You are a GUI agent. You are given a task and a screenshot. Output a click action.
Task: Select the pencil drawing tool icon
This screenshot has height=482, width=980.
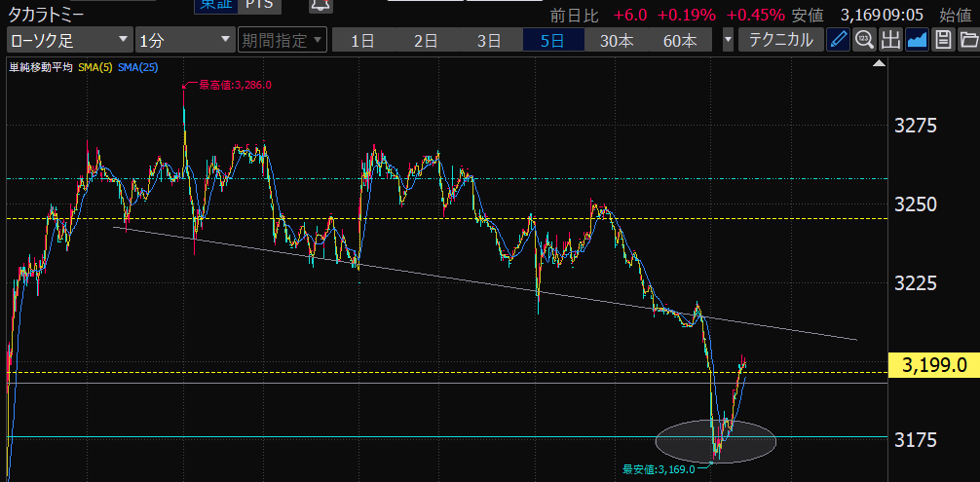click(x=838, y=40)
